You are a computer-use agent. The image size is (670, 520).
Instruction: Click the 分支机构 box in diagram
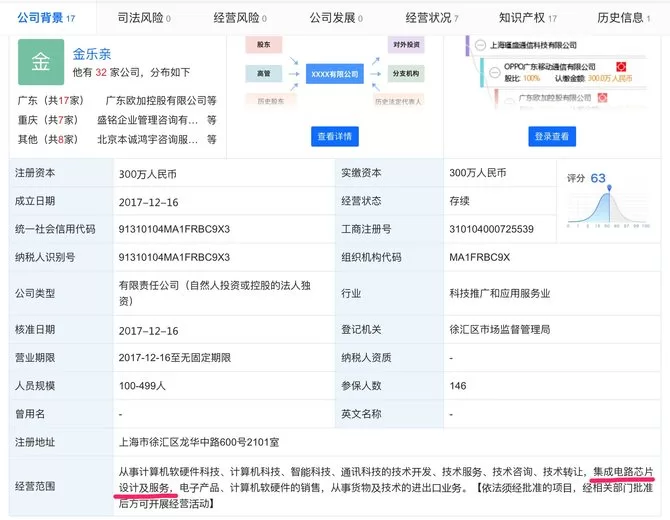click(404, 75)
